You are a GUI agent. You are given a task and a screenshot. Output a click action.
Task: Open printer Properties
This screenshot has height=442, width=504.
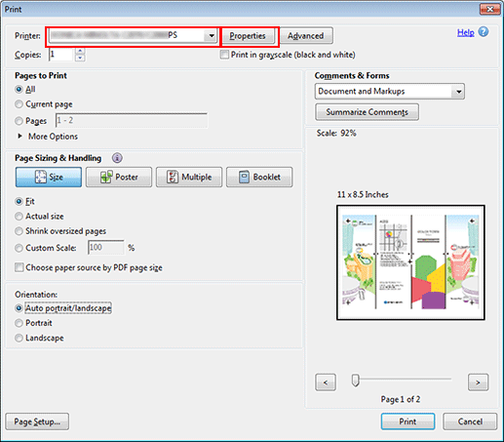pos(248,36)
